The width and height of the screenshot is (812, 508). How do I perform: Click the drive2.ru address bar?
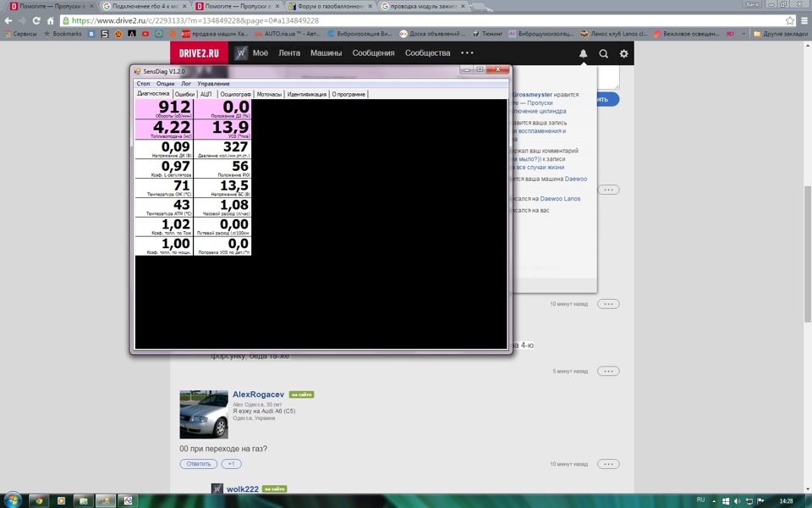pos(422,20)
